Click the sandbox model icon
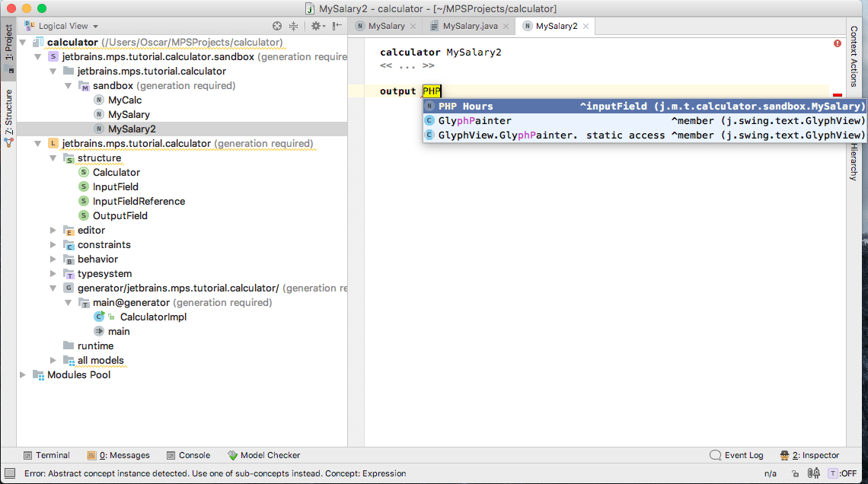The image size is (868, 484). coord(85,86)
